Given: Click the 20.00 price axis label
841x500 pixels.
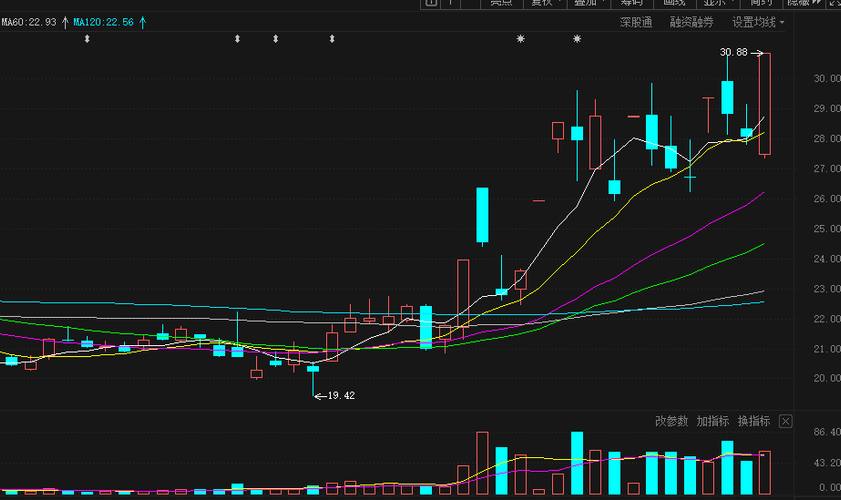Looking at the screenshot, I should click(x=827, y=378).
